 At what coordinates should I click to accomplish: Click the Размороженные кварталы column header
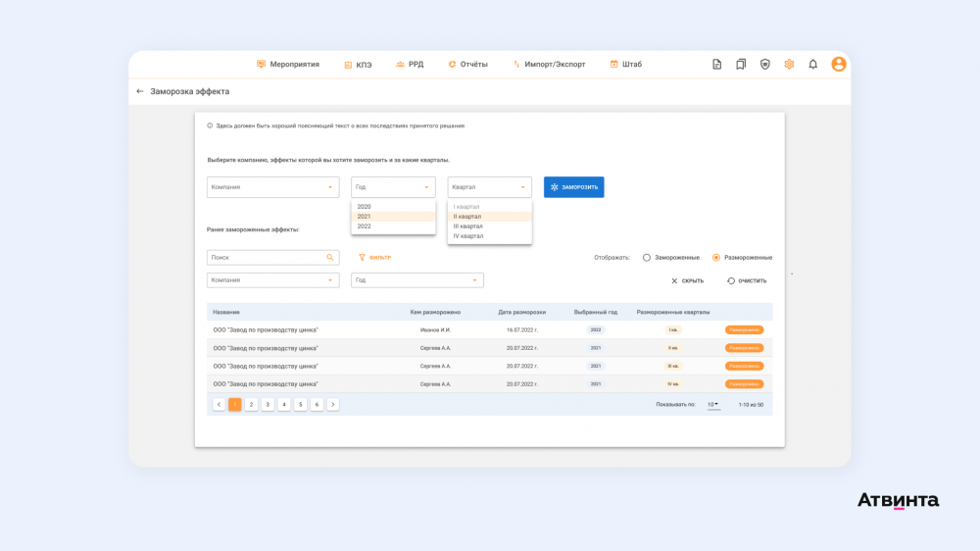673,312
